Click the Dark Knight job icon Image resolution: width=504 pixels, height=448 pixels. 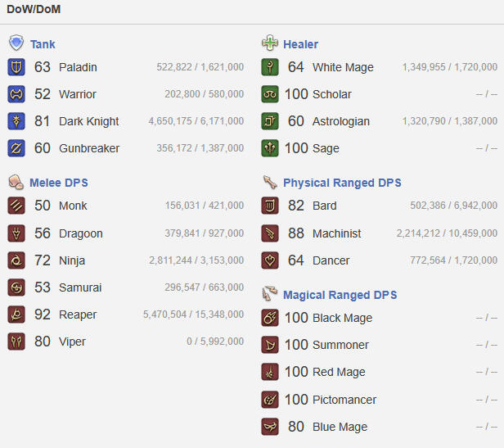pyautogui.click(x=16, y=121)
